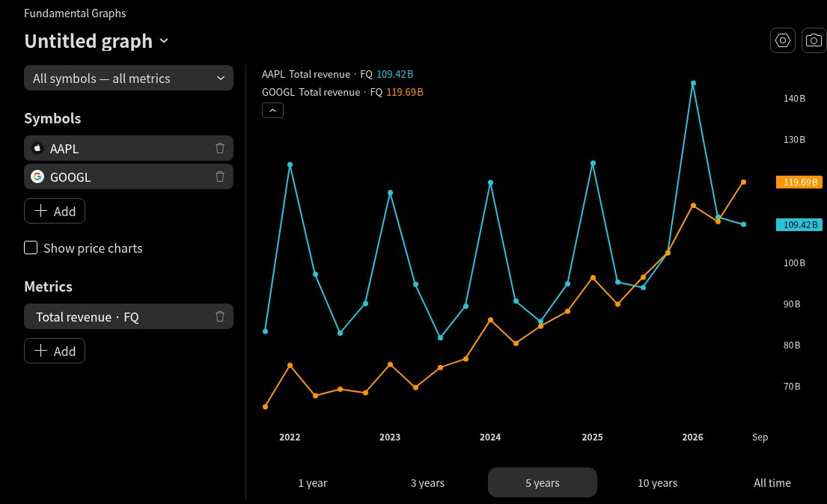This screenshot has width=827, height=504.
Task: Add a new symbol
Action: click(55, 211)
